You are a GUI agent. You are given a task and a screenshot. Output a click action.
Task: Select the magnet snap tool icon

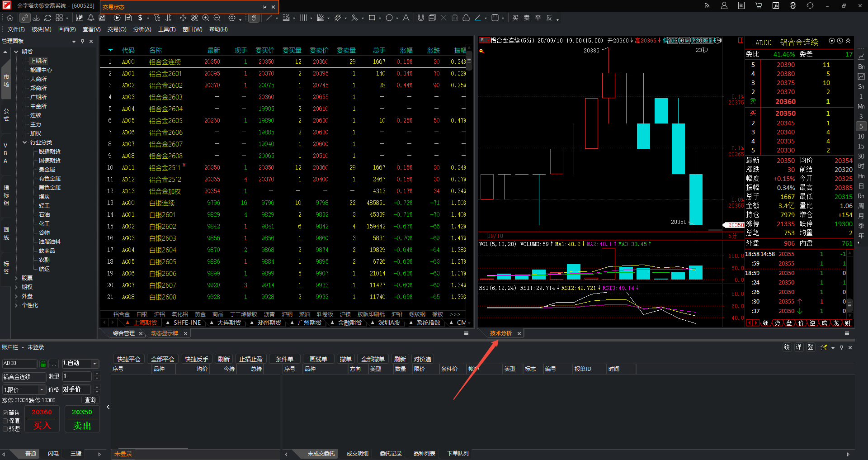click(x=421, y=18)
